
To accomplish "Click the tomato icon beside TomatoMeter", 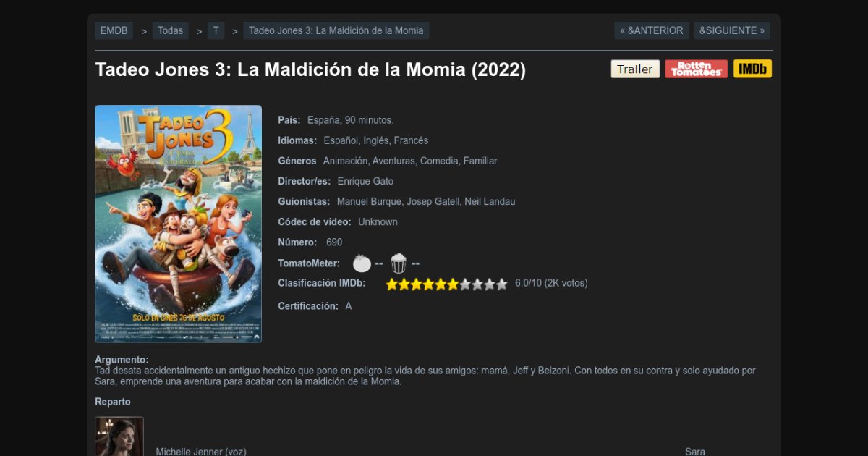I will (362, 263).
